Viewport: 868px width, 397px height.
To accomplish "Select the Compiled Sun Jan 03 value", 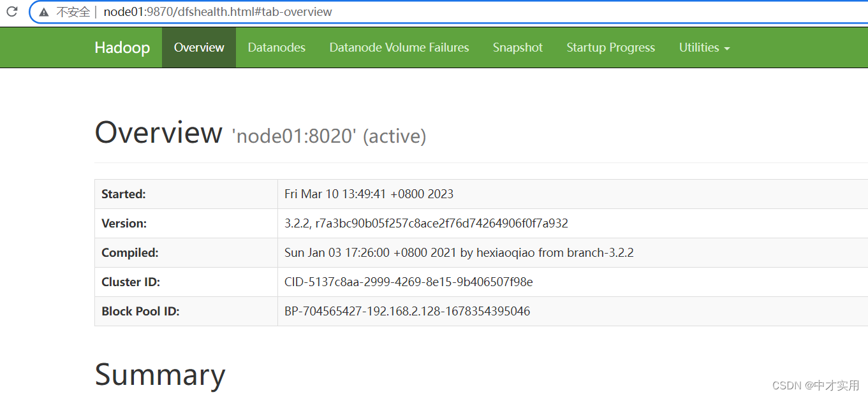I will (x=459, y=253).
